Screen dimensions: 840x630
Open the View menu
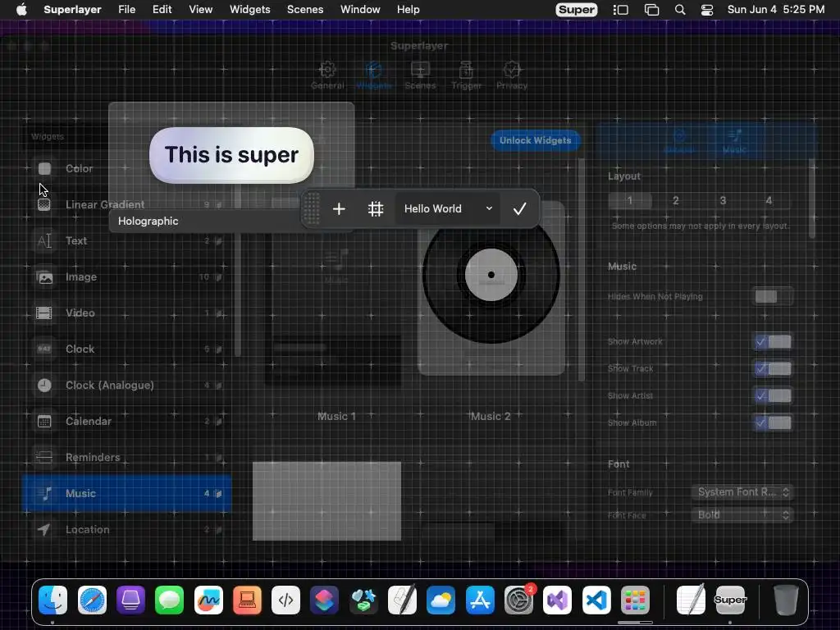click(200, 10)
